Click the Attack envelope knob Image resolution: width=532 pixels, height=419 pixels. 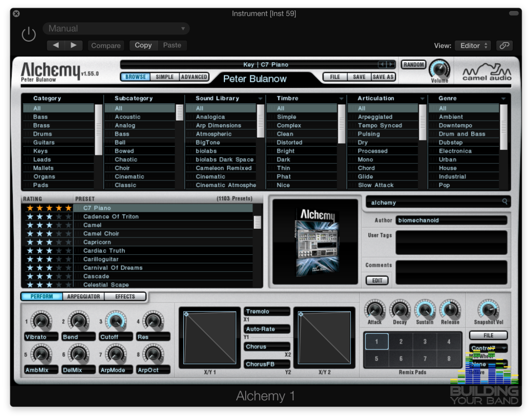(x=375, y=309)
